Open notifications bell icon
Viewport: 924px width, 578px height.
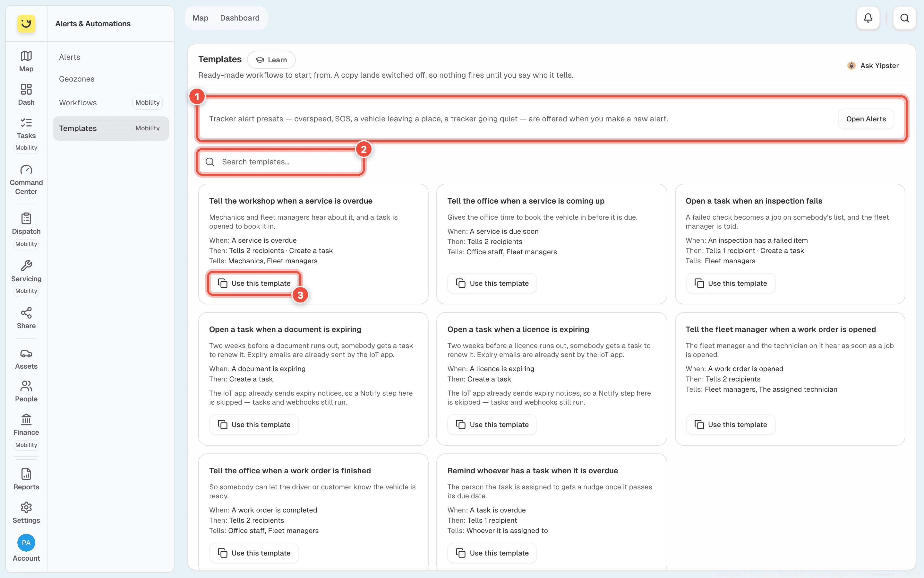click(x=868, y=18)
